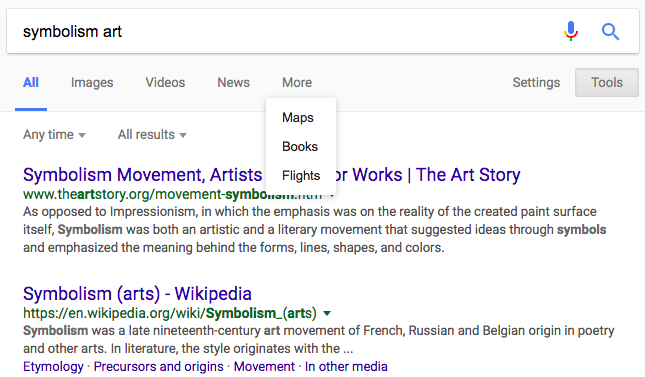This screenshot has width=645, height=377.
Task: Choose Books from the More menu
Action: (300, 147)
